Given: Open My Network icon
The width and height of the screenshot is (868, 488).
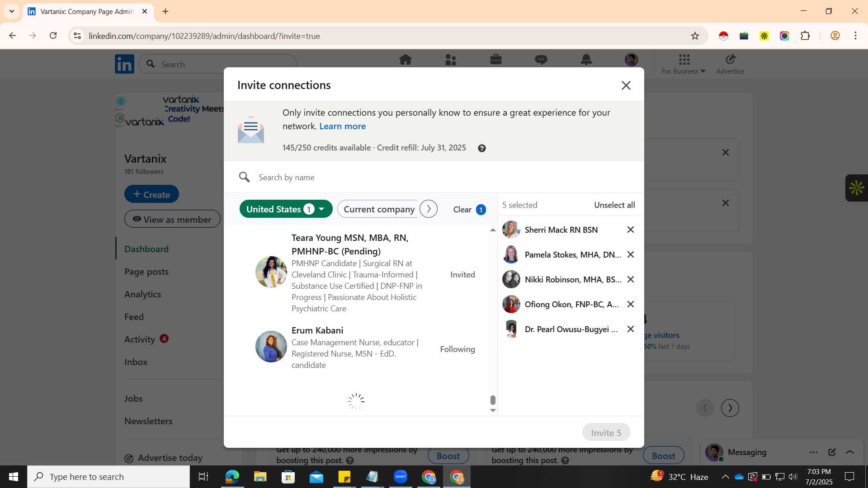Looking at the screenshot, I should pos(451,60).
